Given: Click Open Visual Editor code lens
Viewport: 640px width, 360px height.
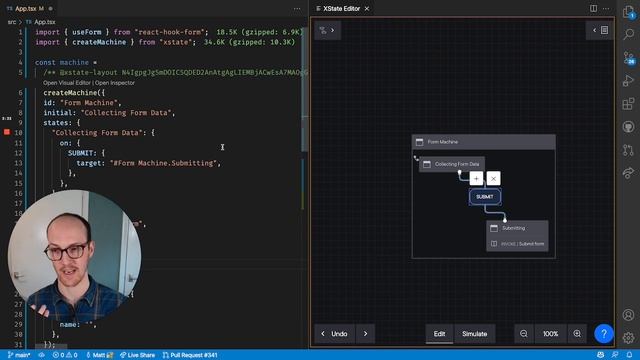Looking at the screenshot, I should 67,83.
